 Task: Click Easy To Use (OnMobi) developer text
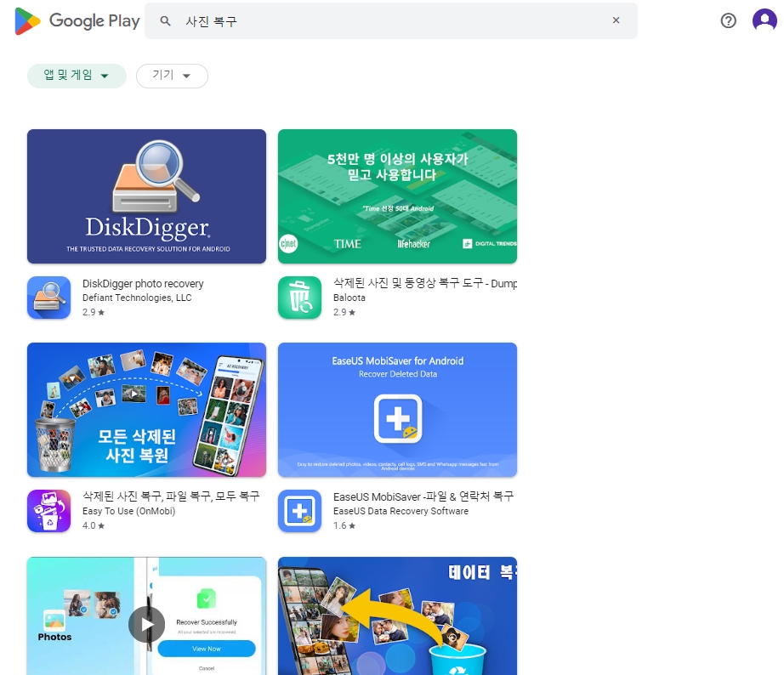coord(129,511)
